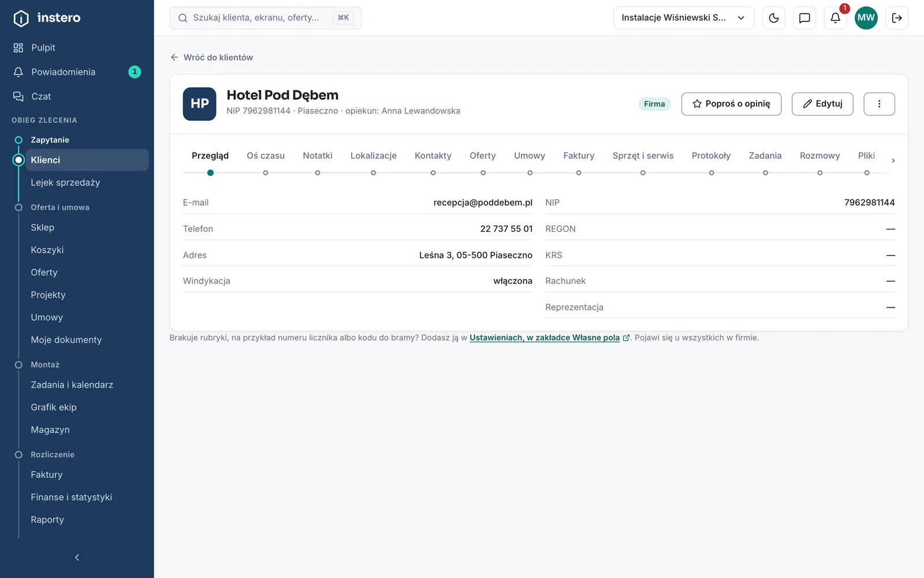Switch to the Notatki tab
This screenshot has width=924, height=578.
pyautogui.click(x=318, y=155)
